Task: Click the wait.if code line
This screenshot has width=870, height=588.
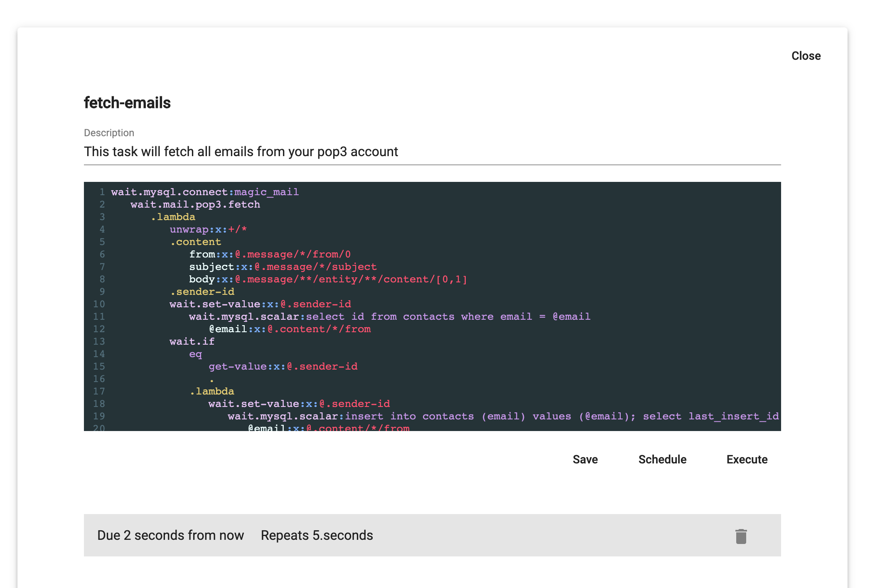Action: pyautogui.click(x=192, y=341)
